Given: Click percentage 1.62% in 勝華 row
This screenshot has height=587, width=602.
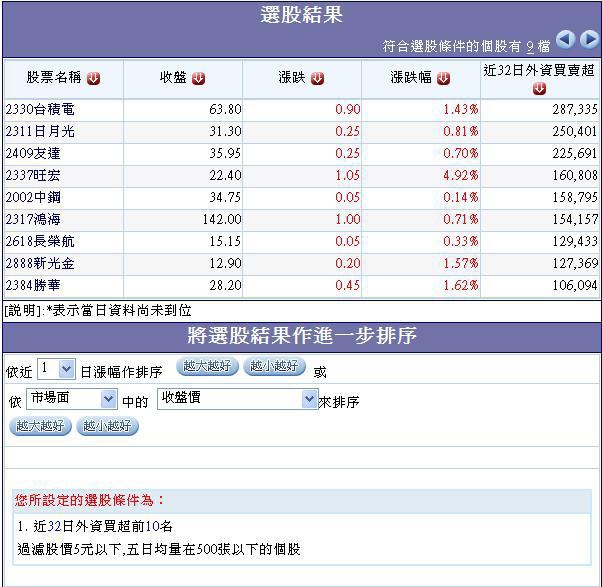Looking at the screenshot, I should pos(461,285).
